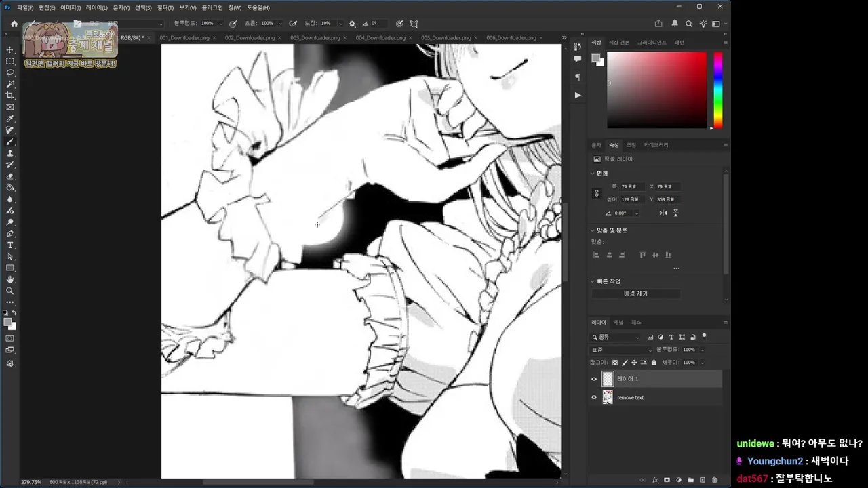The image size is (868, 488).
Task: Select the History Brush tool
Action: [10, 165]
